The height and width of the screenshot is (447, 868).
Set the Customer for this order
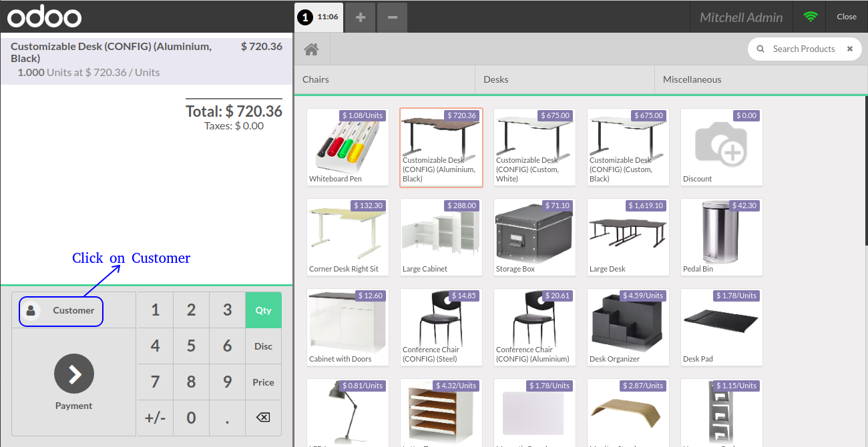[73, 310]
